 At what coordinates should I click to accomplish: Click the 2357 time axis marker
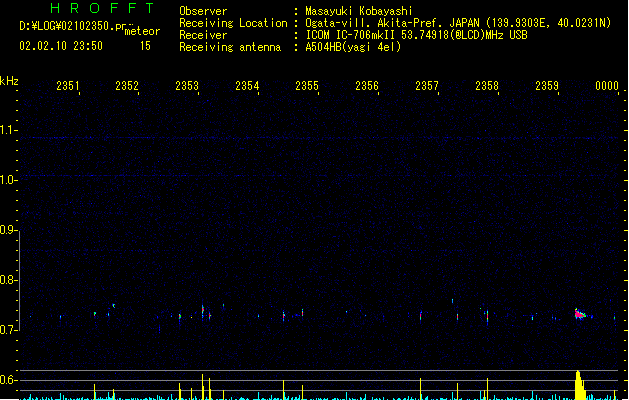pos(427,85)
